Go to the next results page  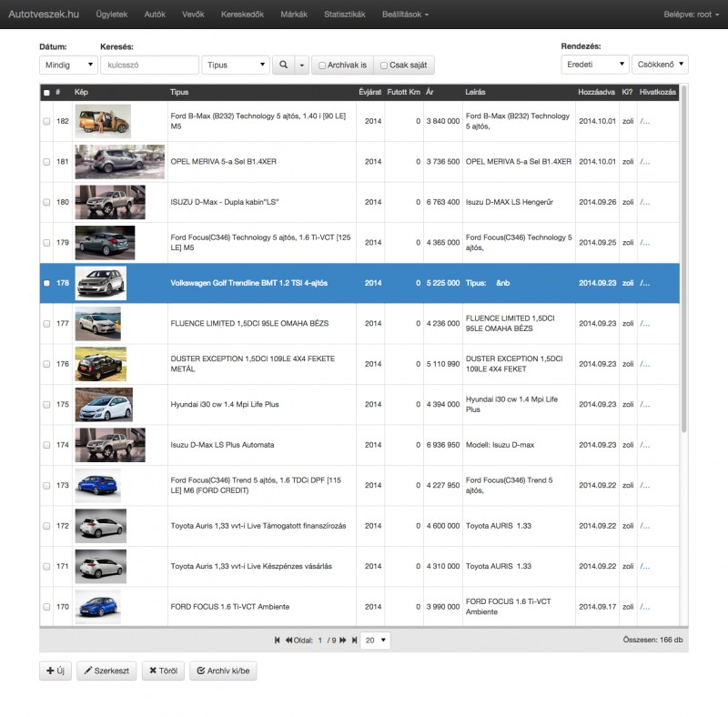coord(343,641)
